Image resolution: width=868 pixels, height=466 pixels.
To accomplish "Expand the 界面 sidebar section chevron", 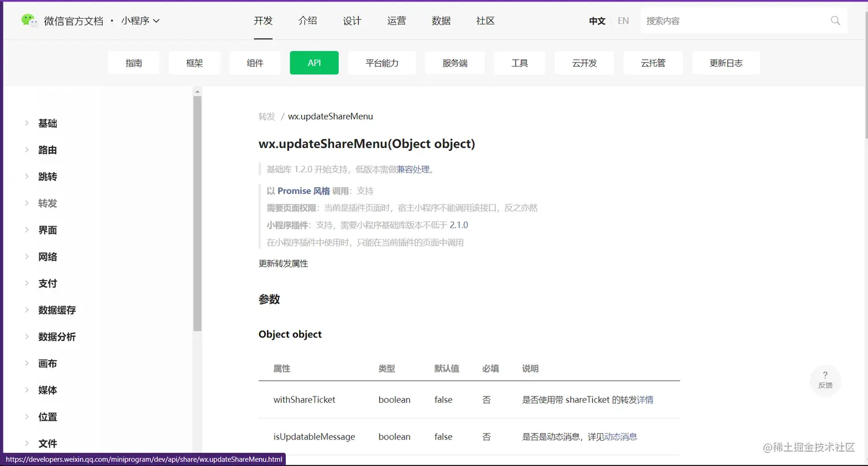I will tap(27, 230).
